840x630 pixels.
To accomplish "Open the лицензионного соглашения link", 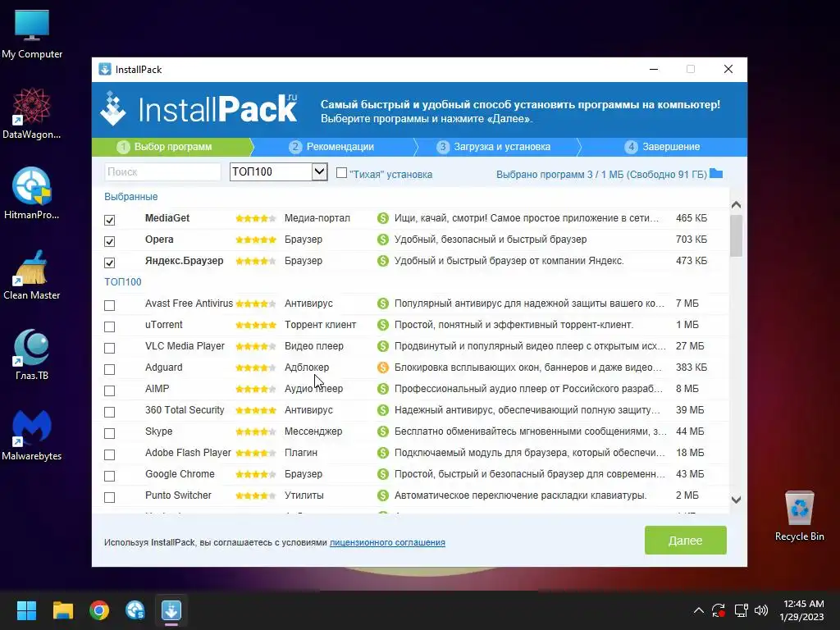I will coord(387,543).
